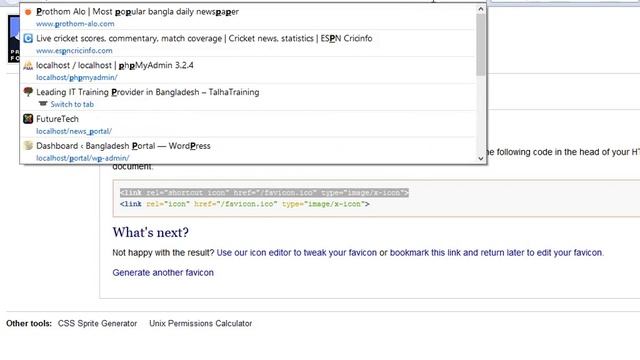
Task: Click the FutureTech favicon
Action: [x=28, y=119]
